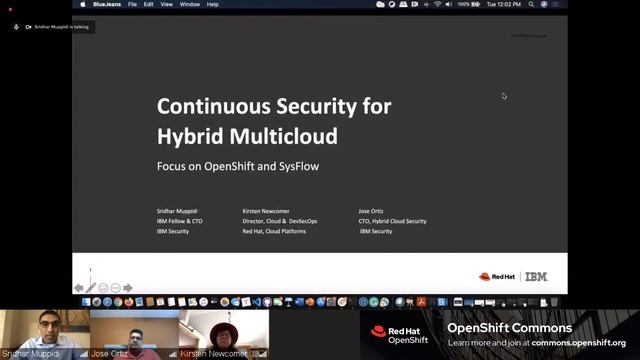Open the Window menu
The image size is (640, 360).
[189, 4]
